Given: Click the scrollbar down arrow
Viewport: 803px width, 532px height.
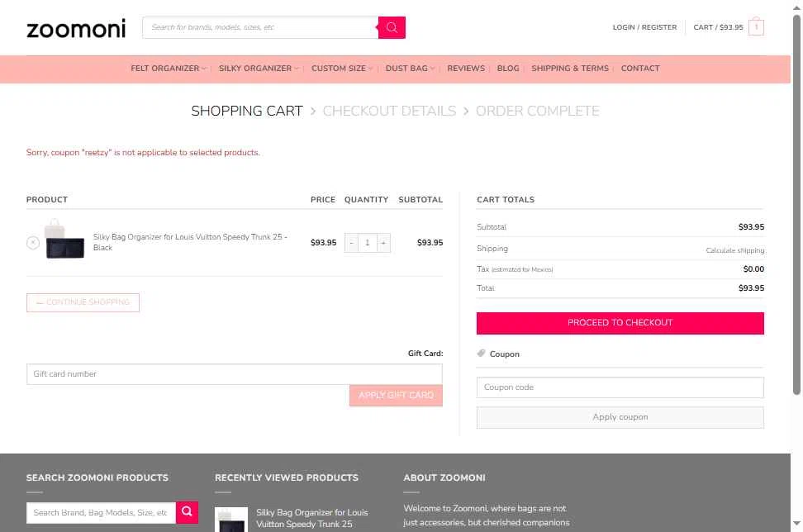Looking at the screenshot, I should pos(797,523).
